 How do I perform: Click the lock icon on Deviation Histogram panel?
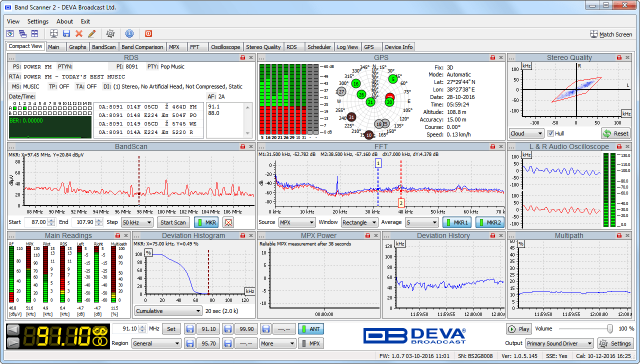point(242,235)
